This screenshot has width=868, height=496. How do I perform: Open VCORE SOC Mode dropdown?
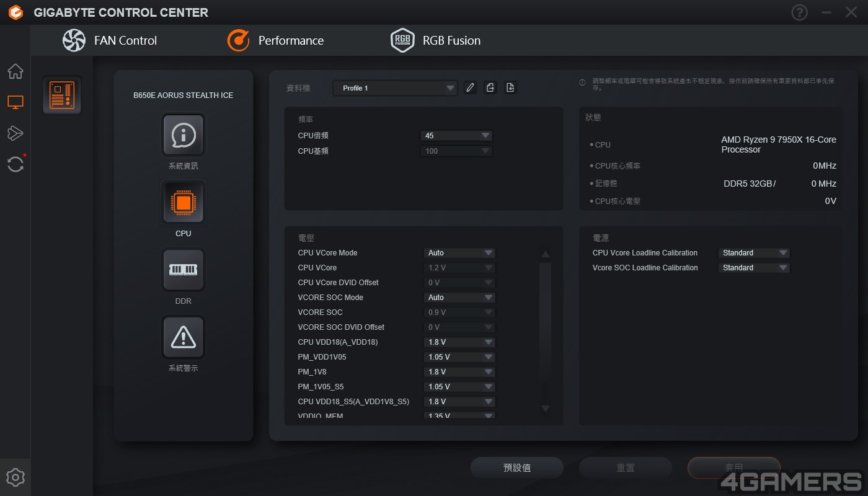pos(459,298)
